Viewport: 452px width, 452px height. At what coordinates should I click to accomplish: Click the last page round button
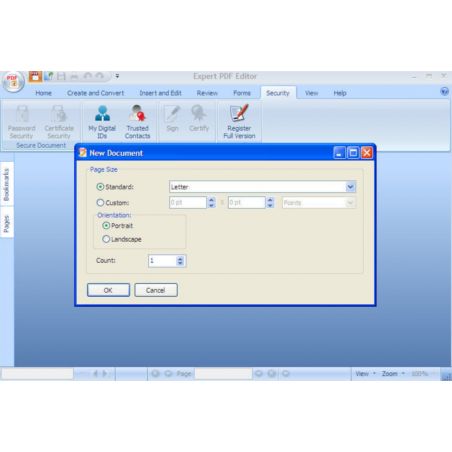272,374
